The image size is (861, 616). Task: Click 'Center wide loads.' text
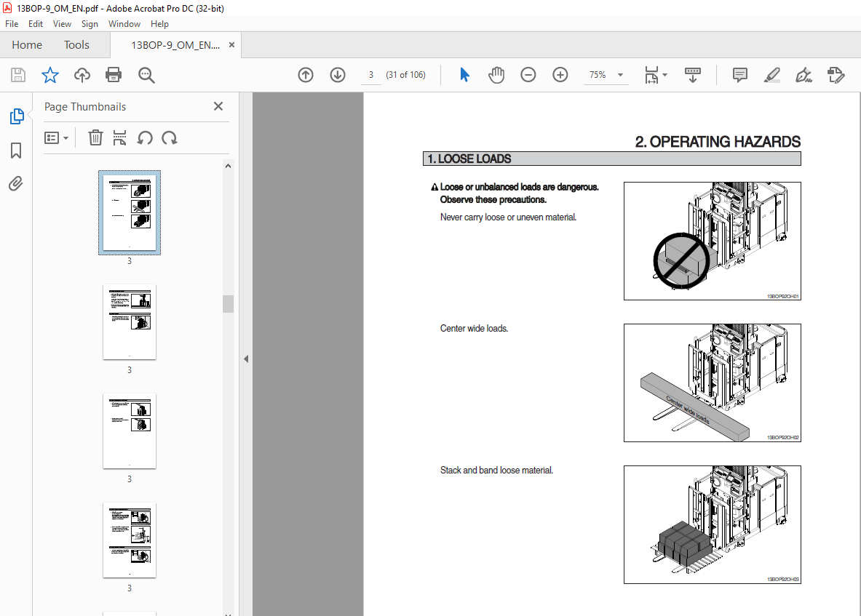pos(474,329)
